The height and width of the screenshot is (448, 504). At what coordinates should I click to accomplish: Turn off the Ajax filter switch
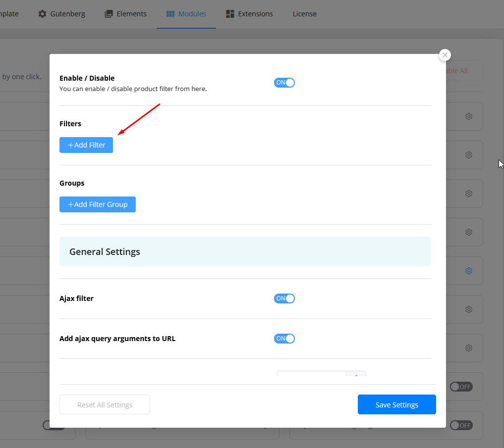284,299
